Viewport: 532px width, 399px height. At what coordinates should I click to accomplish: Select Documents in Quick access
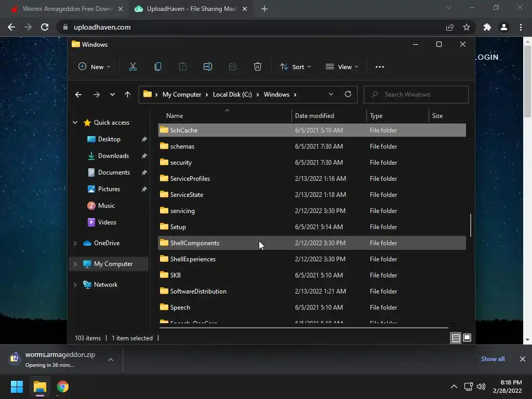click(114, 172)
